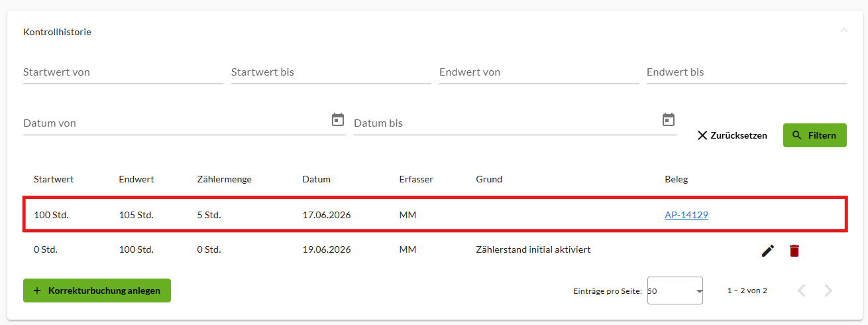Go to previous page arrow
The width and height of the screenshot is (868, 325).
[x=802, y=291]
